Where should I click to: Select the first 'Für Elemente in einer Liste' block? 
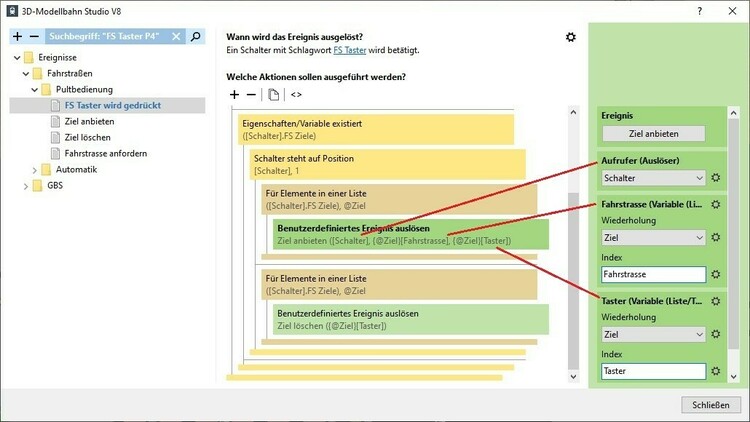pos(399,200)
